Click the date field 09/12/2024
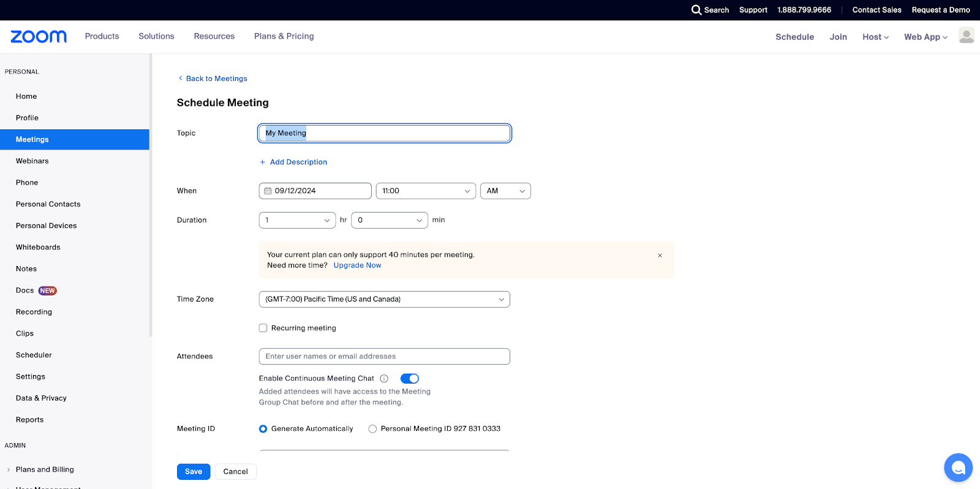This screenshot has height=489, width=980. (x=315, y=191)
